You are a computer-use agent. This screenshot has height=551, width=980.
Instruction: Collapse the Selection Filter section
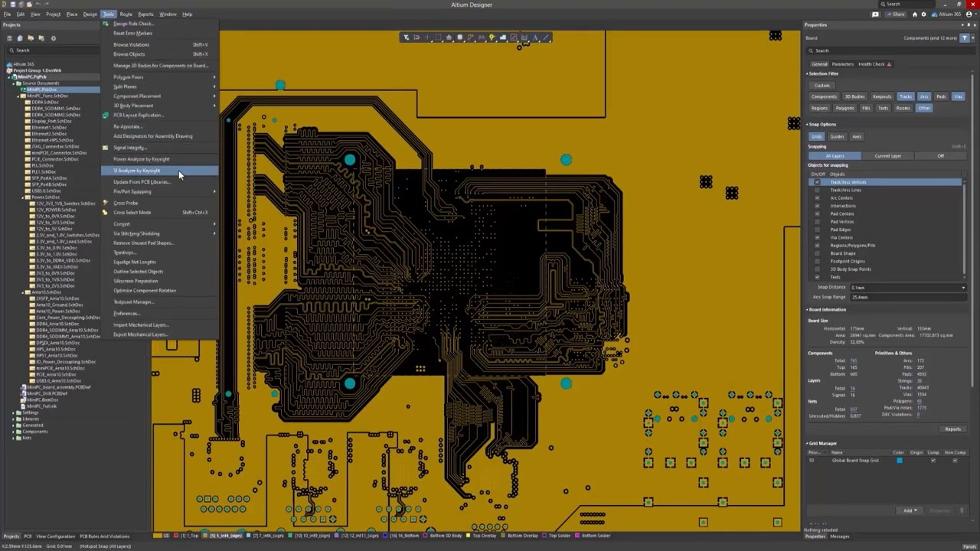[807, 73]
